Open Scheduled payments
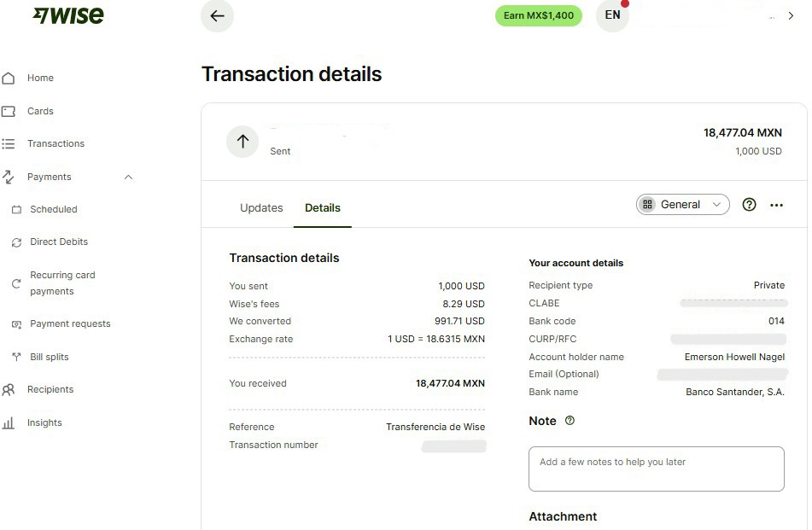The width and height of the screenshot is (812, 530). [53, 209]
